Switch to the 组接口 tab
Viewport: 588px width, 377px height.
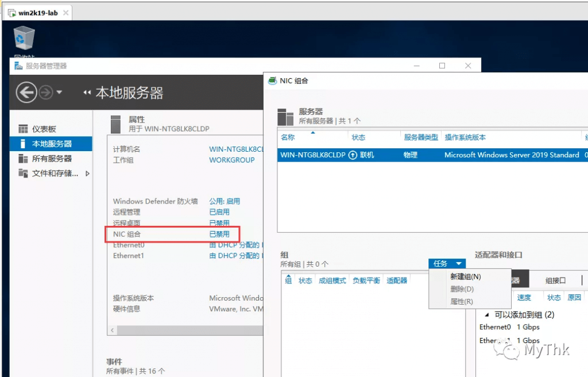(x=555, y=280)
